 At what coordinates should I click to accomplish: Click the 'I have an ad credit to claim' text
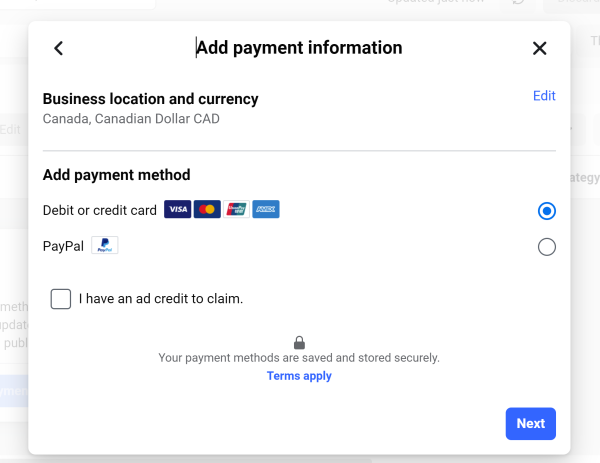pos(161,299)
